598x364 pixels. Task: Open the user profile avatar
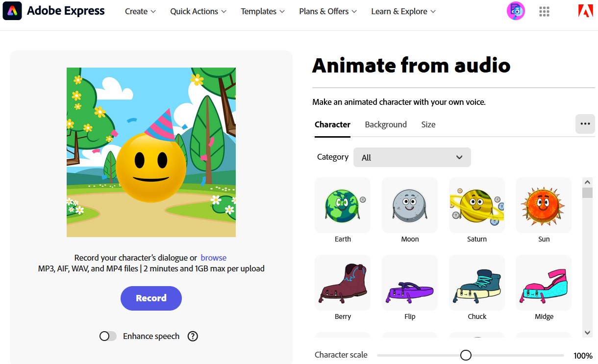516,11
